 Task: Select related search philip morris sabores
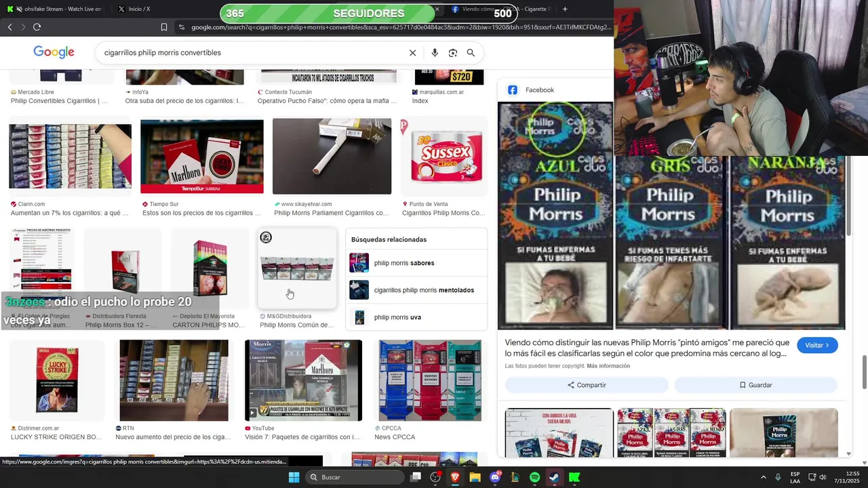[x=416, y=263]
